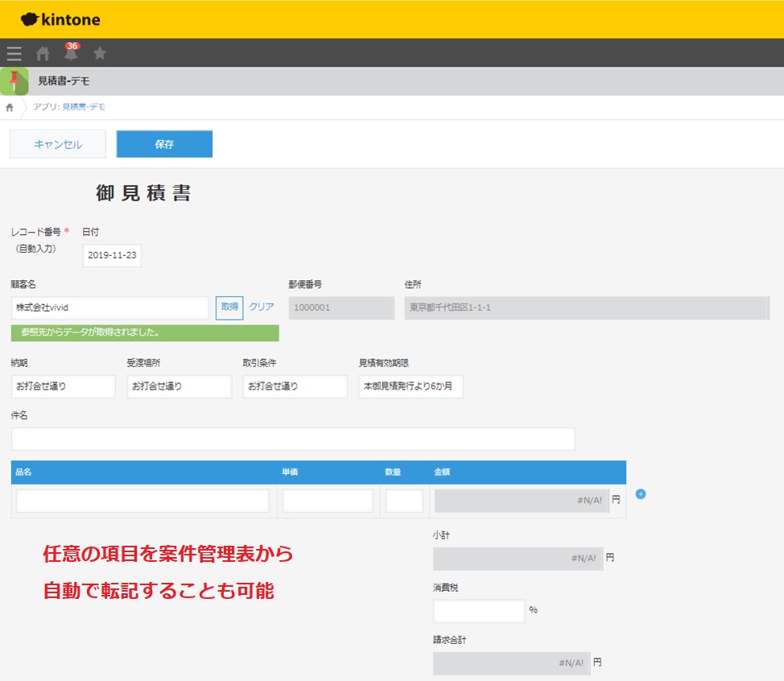This screenshot has width=784, height=681.
Task: Click the 消費税 tax percentage input field
Action: pos(478,612)
